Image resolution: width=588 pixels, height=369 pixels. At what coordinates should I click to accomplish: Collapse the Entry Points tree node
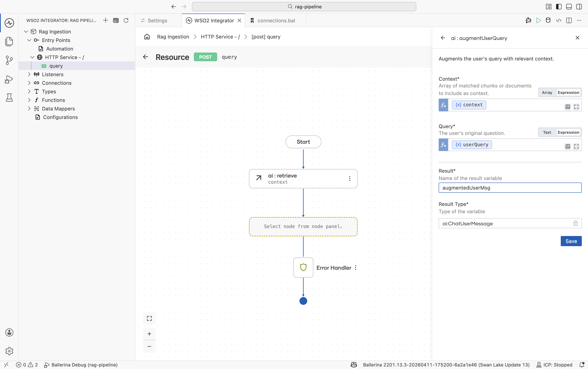(x=29, y=40)
